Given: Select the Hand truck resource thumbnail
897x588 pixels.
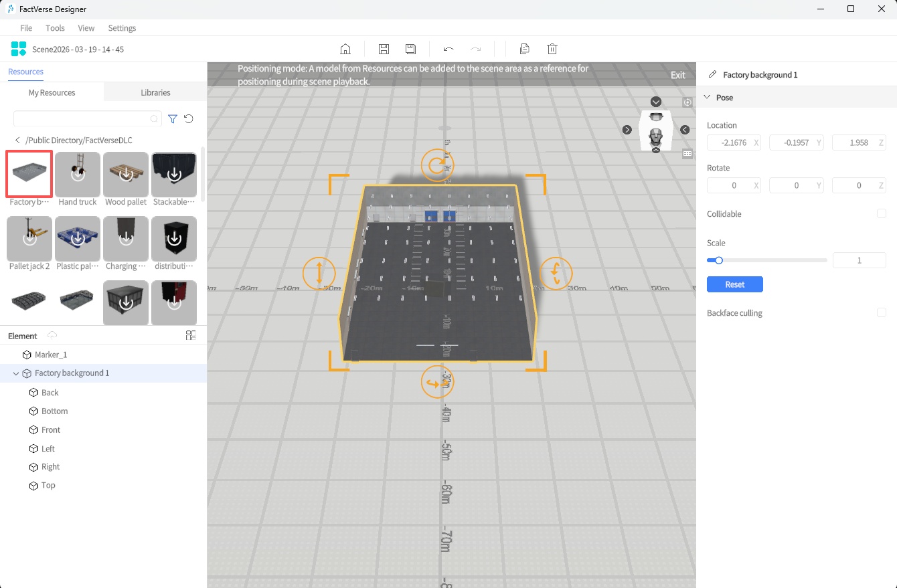Looking at the screenshot, I should click(x=77, y=174).
